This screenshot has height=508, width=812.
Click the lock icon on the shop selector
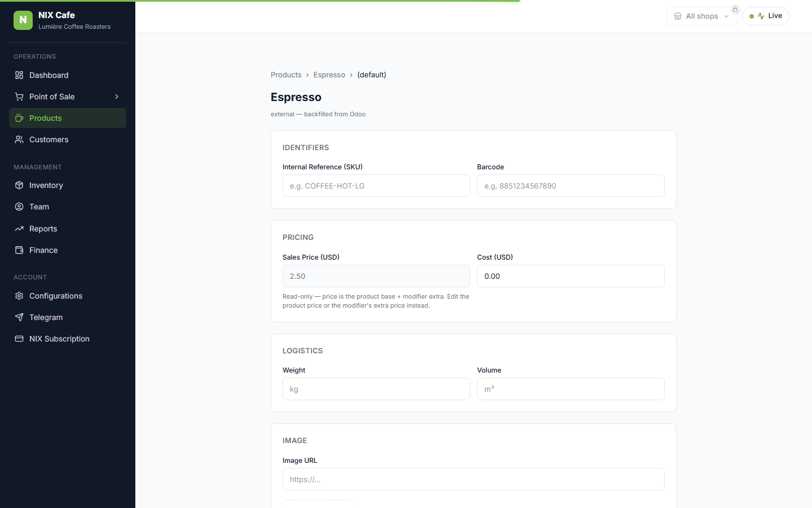(x=735, y=9)
